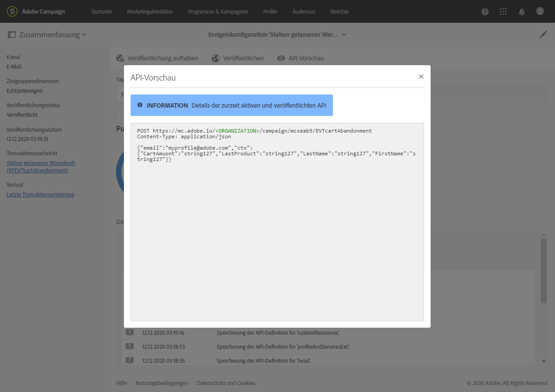The height and width of the screenshot is (392, 555).
Task: Open the notifications bell icon
Action: point(522,12)
